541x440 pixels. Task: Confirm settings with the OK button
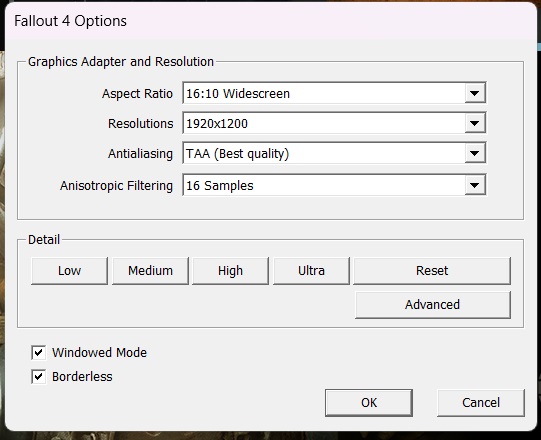(x=369, y=403)
